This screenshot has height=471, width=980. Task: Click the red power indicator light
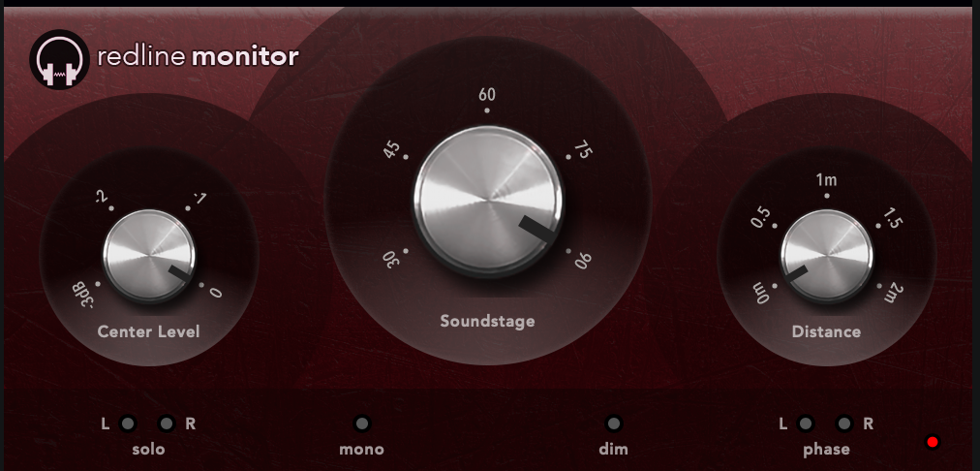[933, 442]
